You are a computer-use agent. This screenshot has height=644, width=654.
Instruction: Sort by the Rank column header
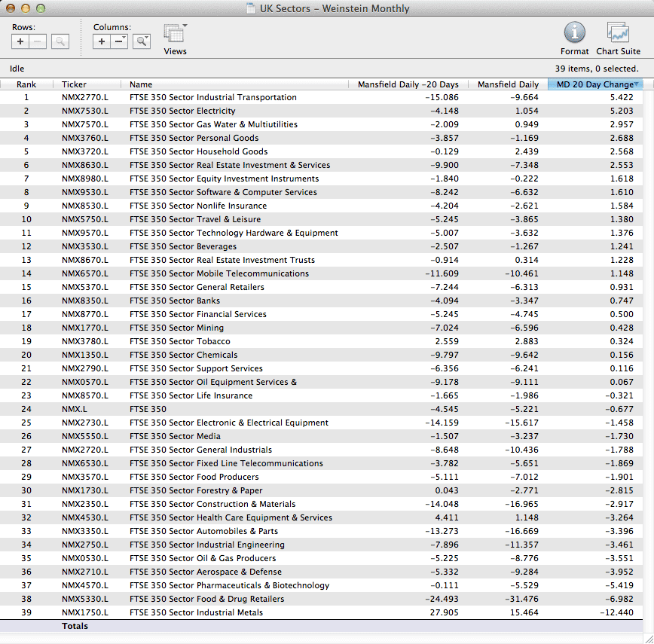[x=26, y=84]
